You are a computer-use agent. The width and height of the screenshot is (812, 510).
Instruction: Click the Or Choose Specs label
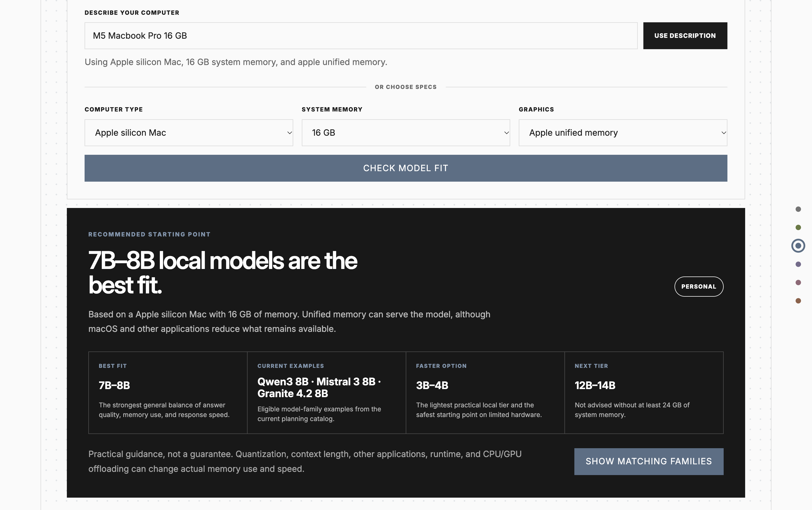click(x=406, y=87)
